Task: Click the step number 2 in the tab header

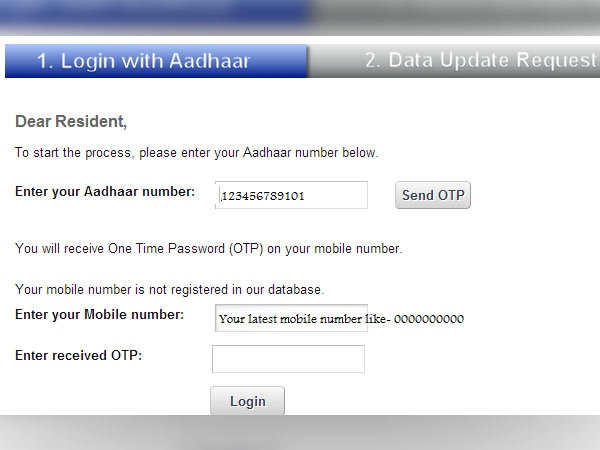Action: pos(372,61)
